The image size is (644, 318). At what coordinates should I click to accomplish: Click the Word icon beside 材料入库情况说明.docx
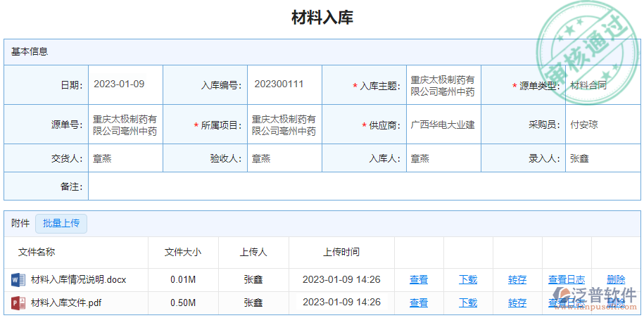click(x=18, y=280)
